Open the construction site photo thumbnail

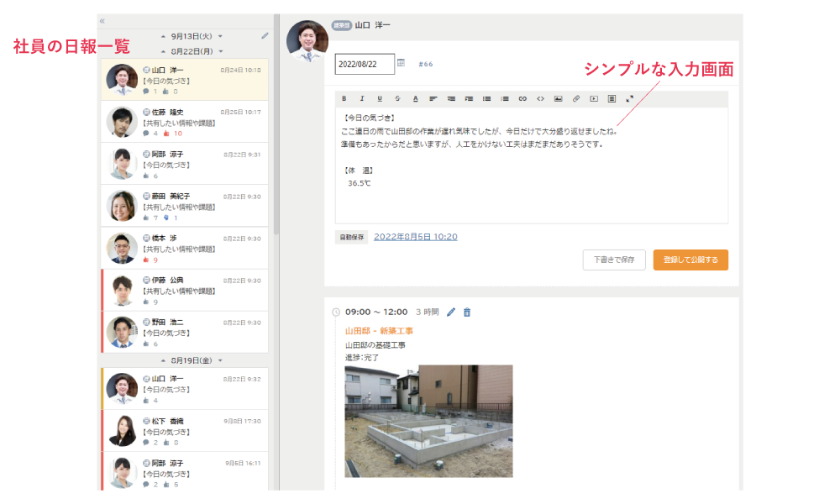tap(428, 421)
